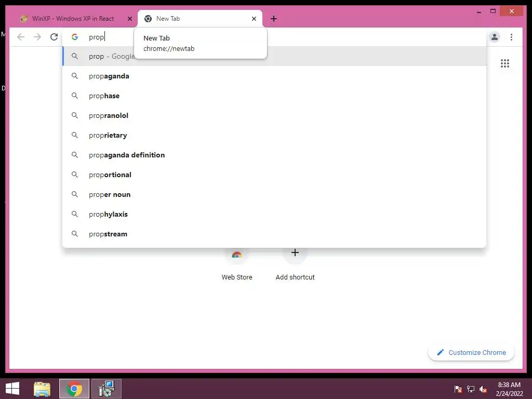Switch to WinXP - Windows XP in React tab
Viewport: 532px width, 399px height.
73,19
